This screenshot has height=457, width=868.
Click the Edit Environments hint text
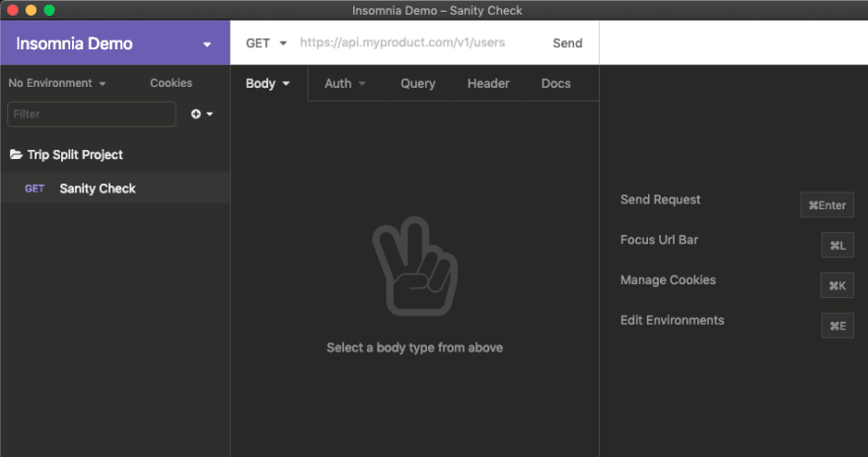coord(672,320)
